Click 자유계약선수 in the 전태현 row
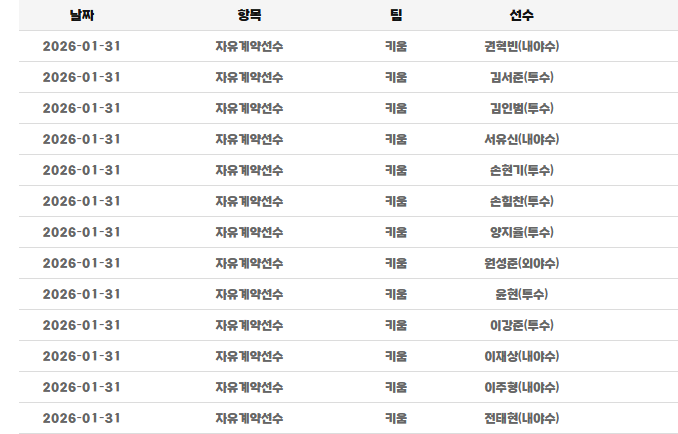678x434 pixels. click(249, 418)
